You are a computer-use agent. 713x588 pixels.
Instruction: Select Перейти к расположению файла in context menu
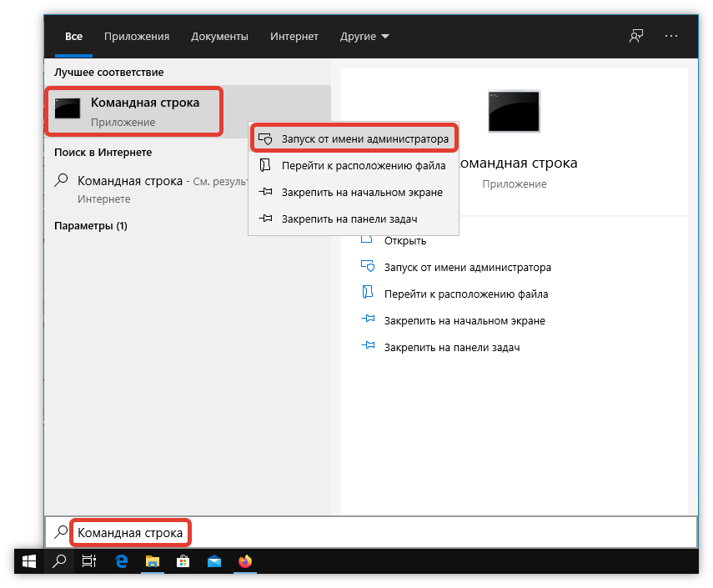(363, 165)
